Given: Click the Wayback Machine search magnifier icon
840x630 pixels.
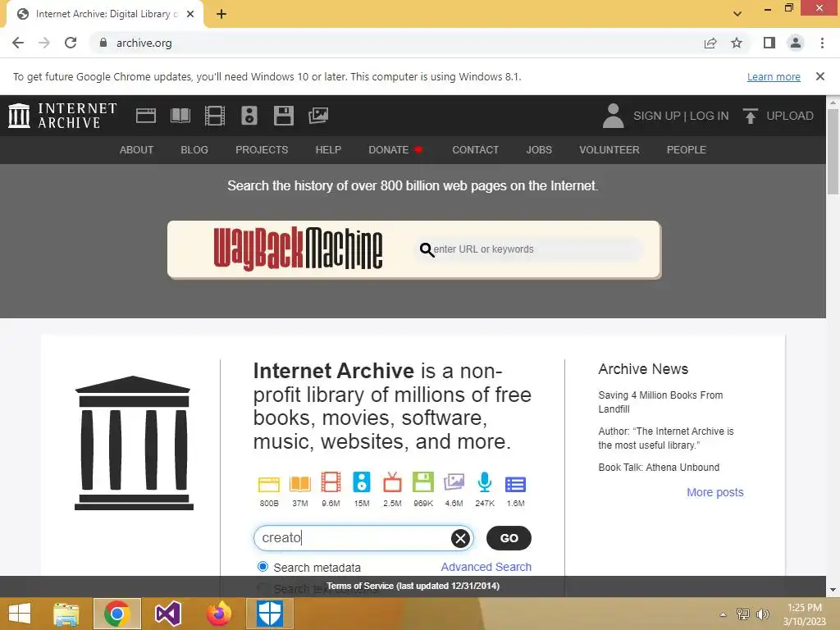Looking at the screenshot, I should [427, 249].
